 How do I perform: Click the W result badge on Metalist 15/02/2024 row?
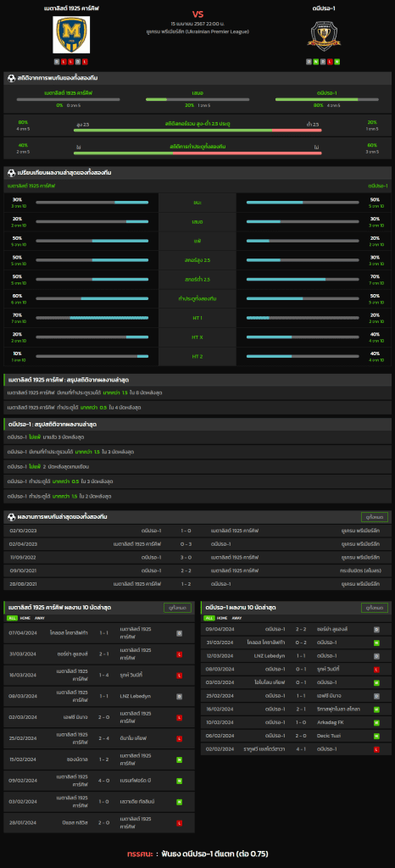(x=179, y=759)
